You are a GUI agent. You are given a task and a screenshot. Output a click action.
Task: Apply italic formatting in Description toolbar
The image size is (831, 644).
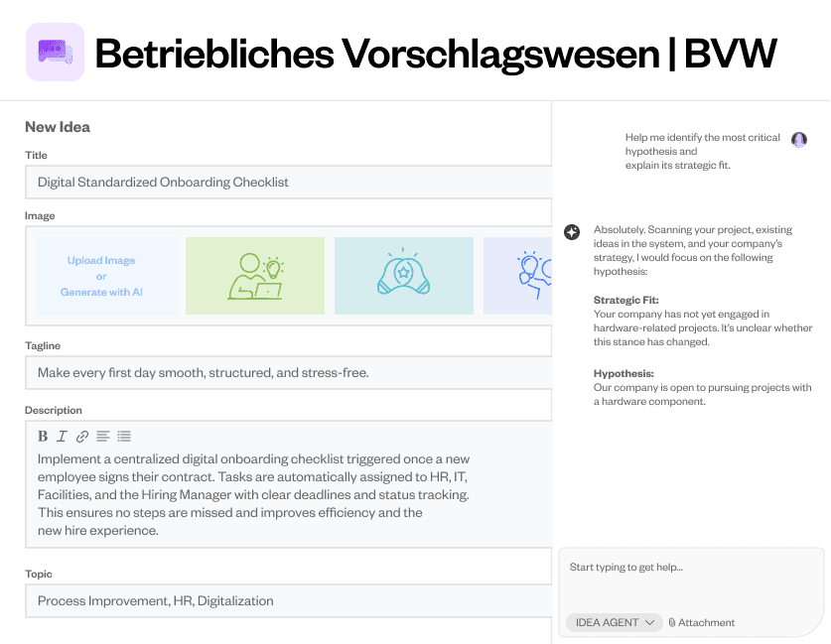62,437
